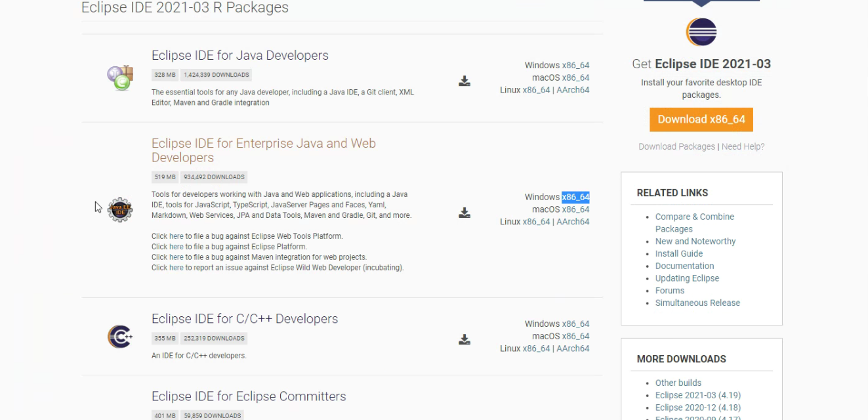Screen dimensions: 868x420
Task: Open the Simultaneous Release link
Action: tap(697, 303)
